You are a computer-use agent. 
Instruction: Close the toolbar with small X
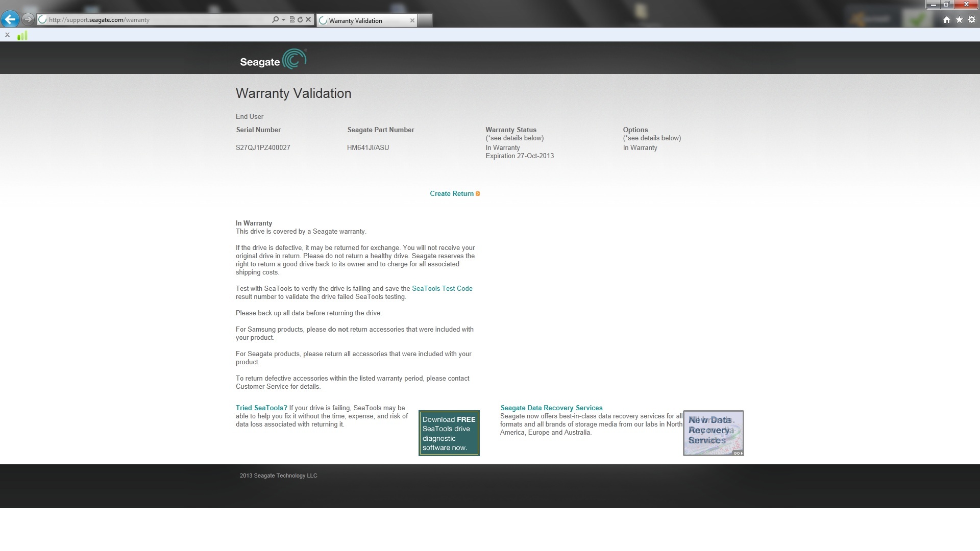pyautogui.click(x=7, y=35)
